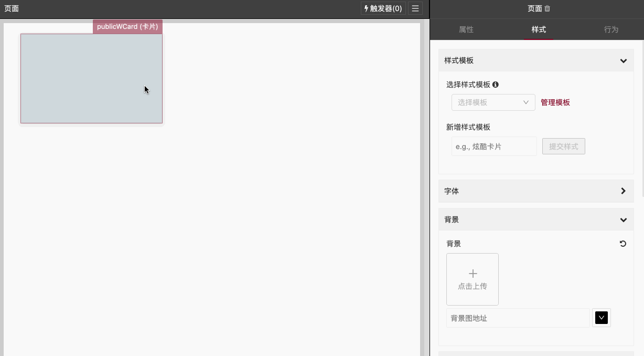
Task: Open the black background color swatch
Action: coord(602,318)
